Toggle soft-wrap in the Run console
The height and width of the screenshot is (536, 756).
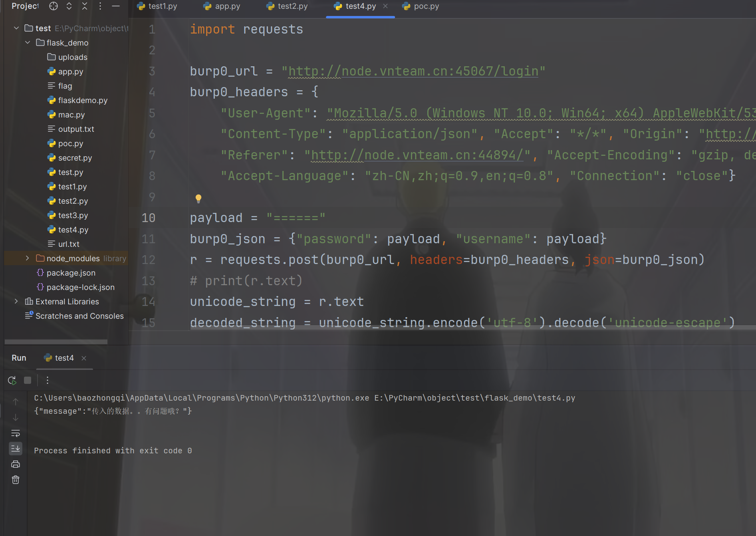coord(16,433)
